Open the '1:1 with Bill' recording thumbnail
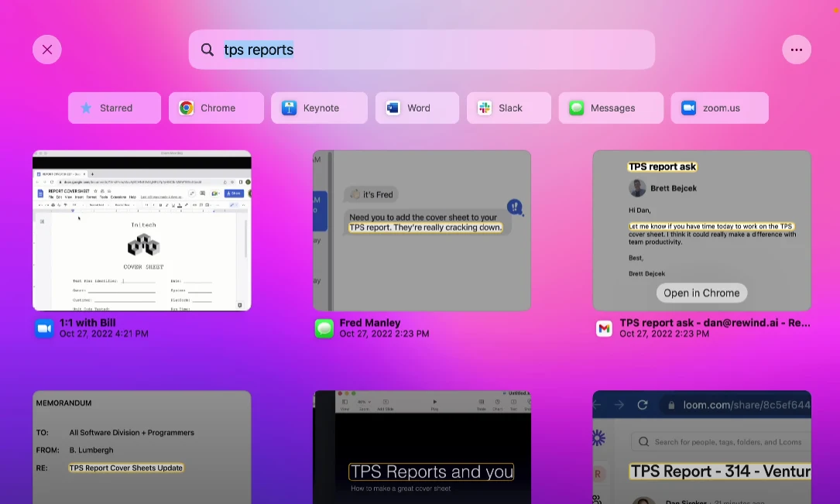The height and width of the screenshot is (504, 840). pyautogui.click(x=142, y=231)
